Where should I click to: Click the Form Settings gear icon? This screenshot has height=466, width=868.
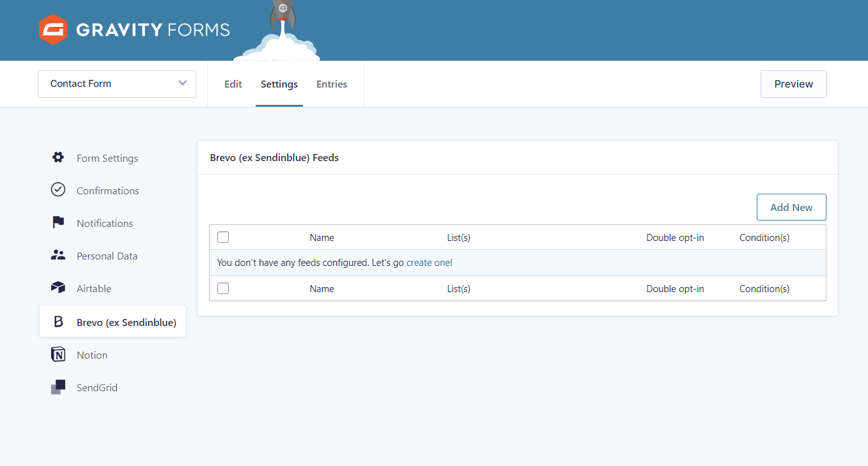[58, 157]
